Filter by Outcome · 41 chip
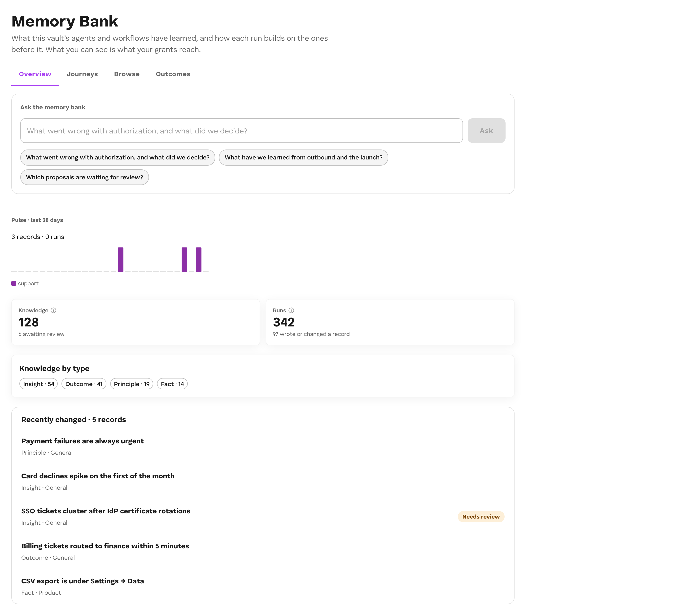The image size is (681, 616). click(x=84, y=384)
